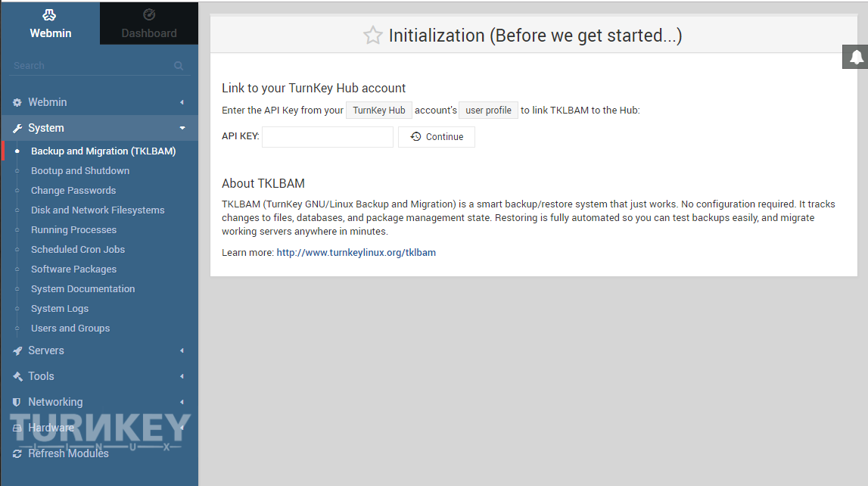Click the System menu label
This screenshot has width=868, height=486.
(46, 129)
